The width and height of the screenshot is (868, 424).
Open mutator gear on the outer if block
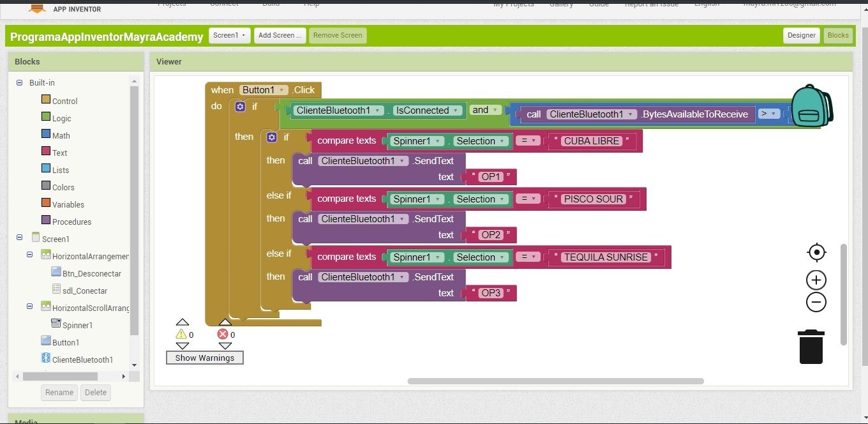240,107
